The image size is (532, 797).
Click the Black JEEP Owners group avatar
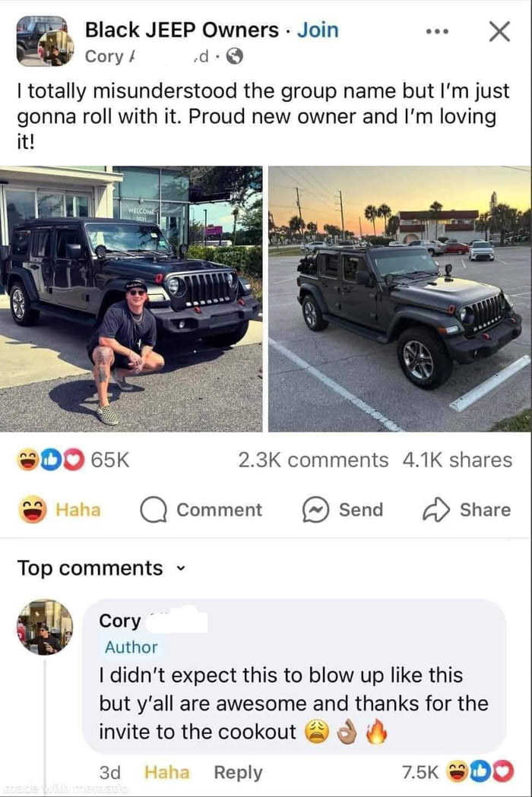[45, 42]
